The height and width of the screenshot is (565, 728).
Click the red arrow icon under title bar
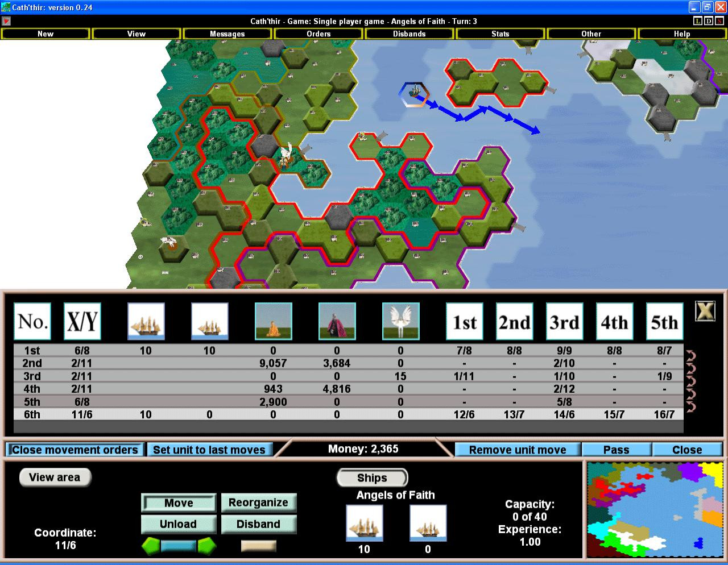[x=6, y=21]
